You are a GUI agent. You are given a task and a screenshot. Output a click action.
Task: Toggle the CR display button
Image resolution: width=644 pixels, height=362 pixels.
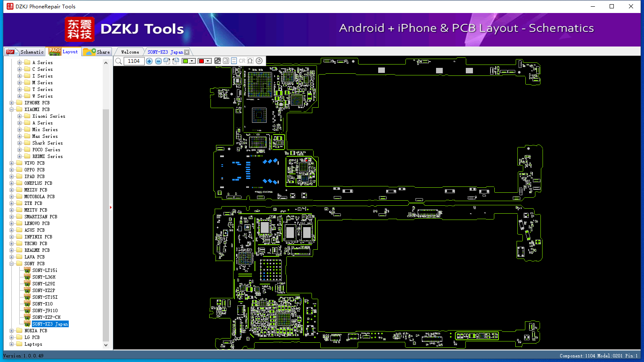(242, 61)
